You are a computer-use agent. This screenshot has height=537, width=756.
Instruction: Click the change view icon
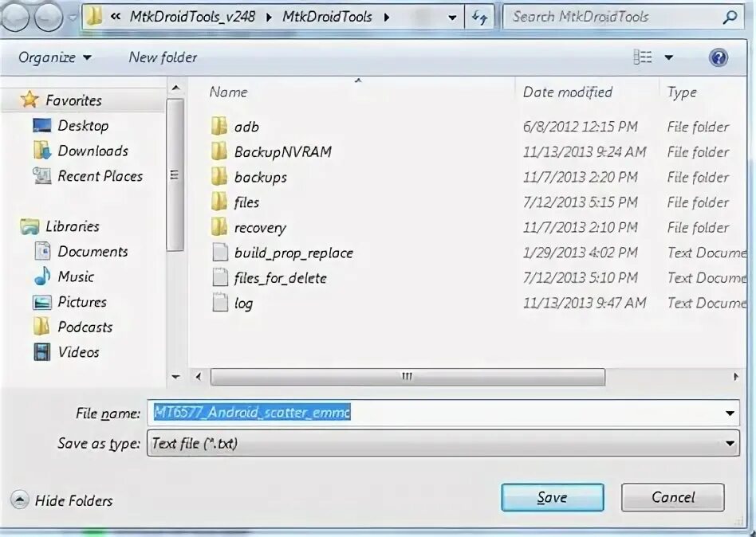point(642,57)
